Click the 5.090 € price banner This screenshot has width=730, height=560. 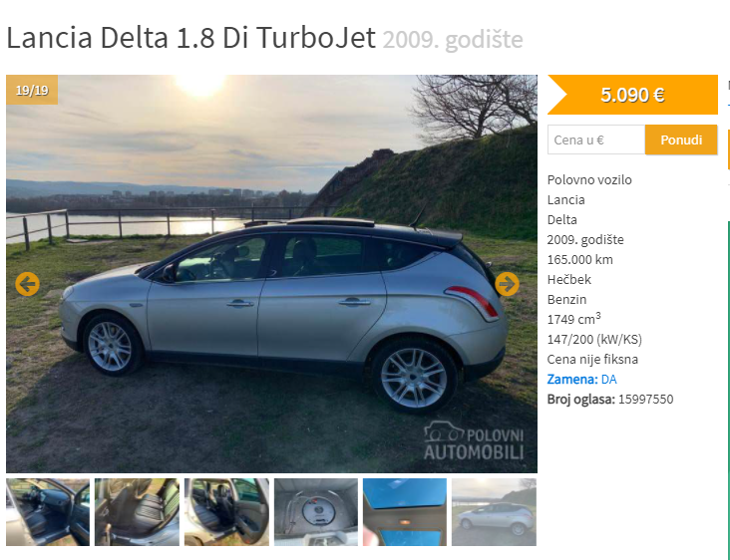tap(632, 95)
